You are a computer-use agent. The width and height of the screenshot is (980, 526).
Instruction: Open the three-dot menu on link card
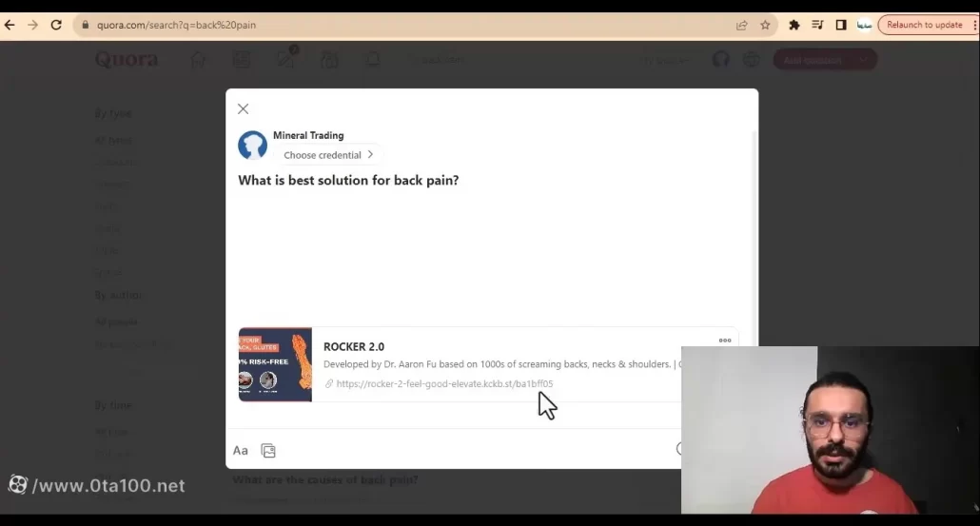725,341
